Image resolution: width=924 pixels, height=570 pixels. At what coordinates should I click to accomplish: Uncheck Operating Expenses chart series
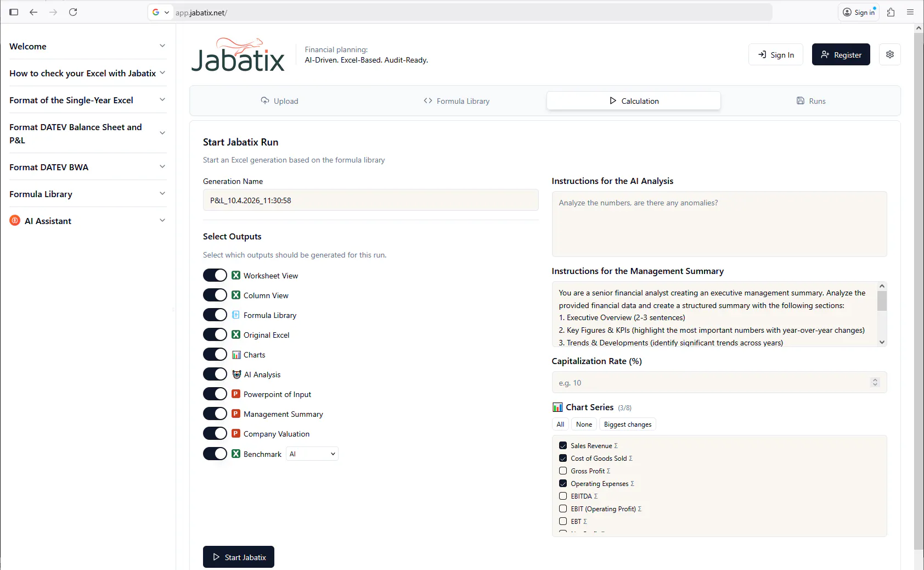(x=563, y=483)
